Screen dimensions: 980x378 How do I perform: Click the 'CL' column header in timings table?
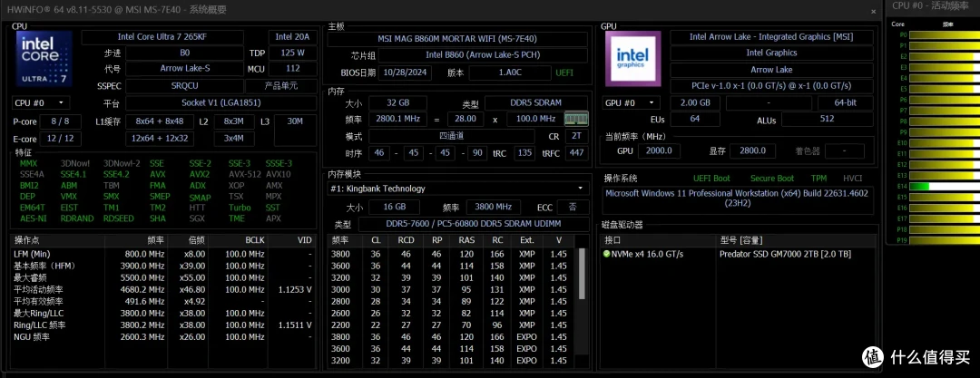376,240
